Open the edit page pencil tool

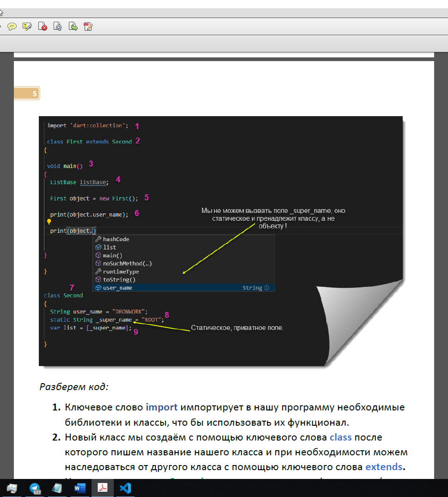[x=88, y=26]
